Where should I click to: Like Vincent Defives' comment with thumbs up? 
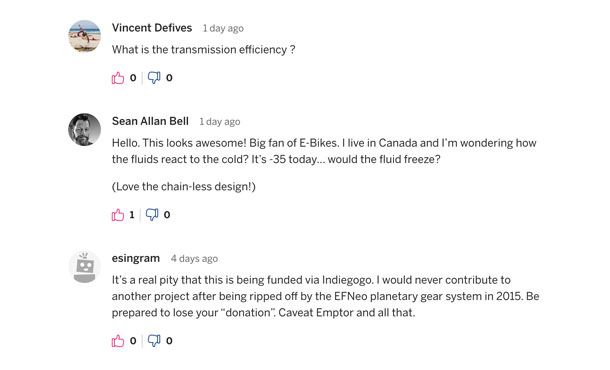118,78
